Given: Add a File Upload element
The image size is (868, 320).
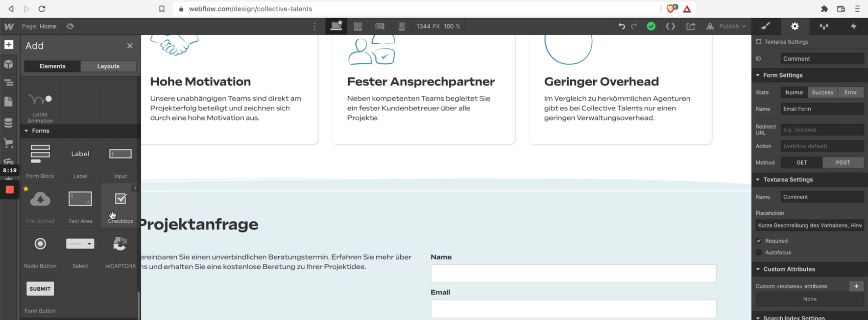Looking at the screenshot, I should [x=40, y=206].
